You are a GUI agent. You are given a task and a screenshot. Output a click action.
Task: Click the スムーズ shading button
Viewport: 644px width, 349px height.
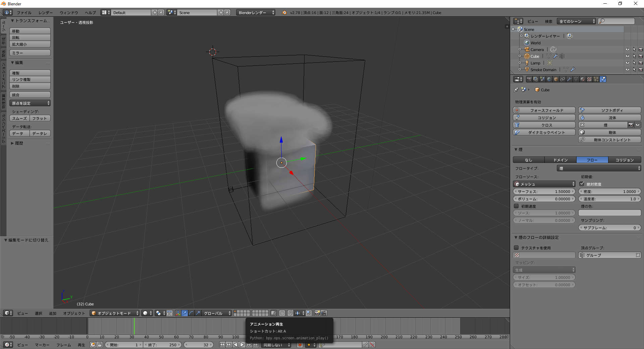tap(19, 118)
